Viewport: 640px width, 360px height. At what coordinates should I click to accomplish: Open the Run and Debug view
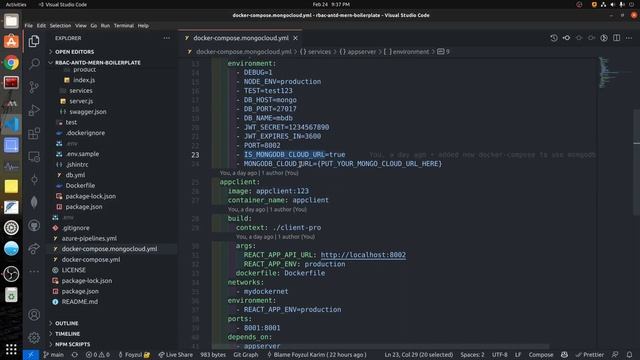tap(34, 110)
